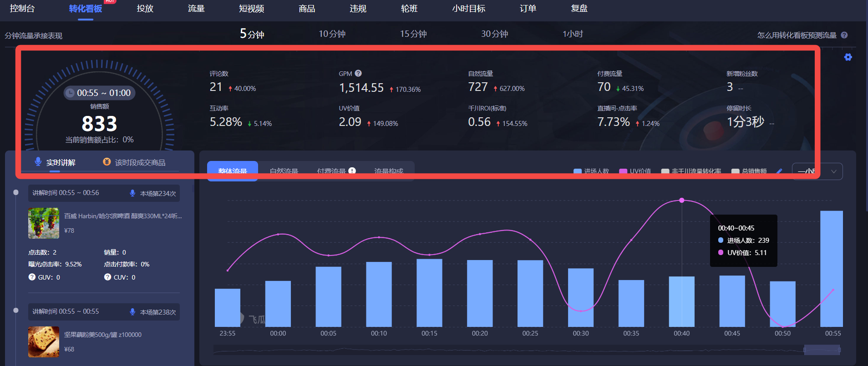Click the timeline dot for 00:55 ~ 00:56 entry
Viewport: 868px width, 366px height.
click(x=16, y=192)
